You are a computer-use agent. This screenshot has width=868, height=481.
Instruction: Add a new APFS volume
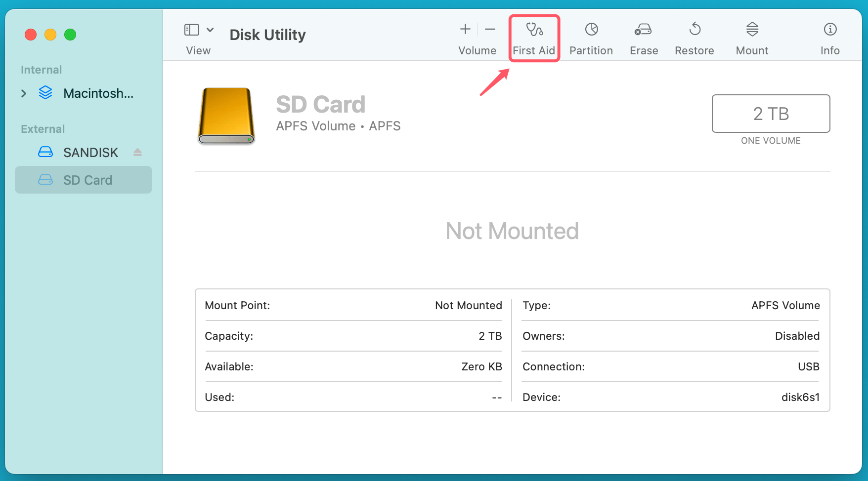[465, 29]
